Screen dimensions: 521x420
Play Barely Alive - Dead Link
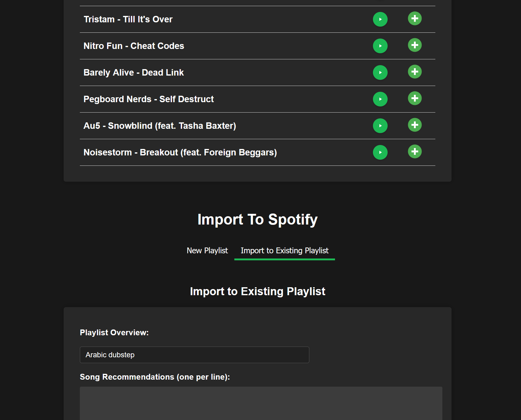pos(380,72)
